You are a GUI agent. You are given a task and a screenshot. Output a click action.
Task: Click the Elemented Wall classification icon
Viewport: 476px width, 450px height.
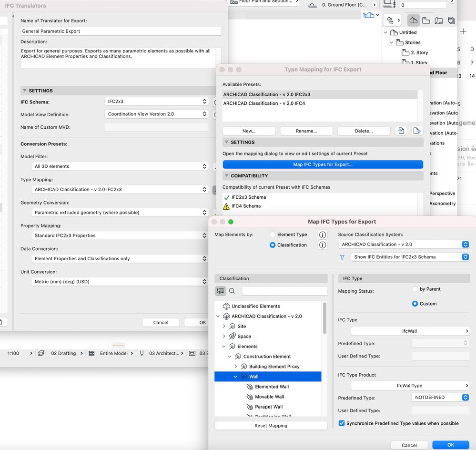pos(250,387)
